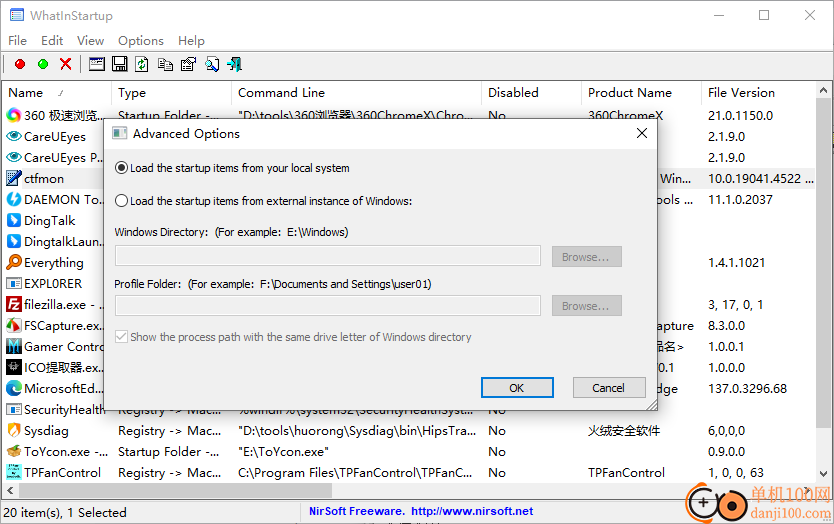Open the Run/command window toolbar icon

tap(96, 64)
